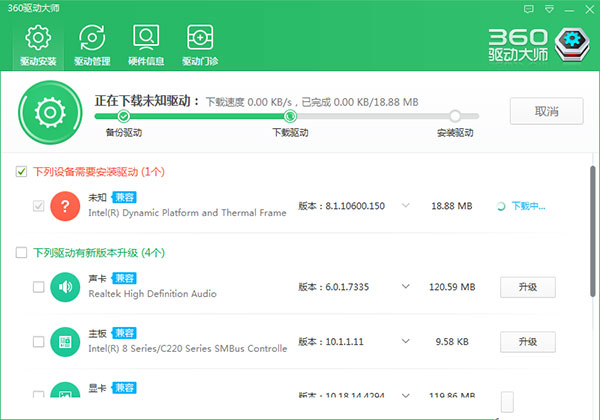
Task: Open the 硬件信息 hardware info icon
Action: point(146,45)
